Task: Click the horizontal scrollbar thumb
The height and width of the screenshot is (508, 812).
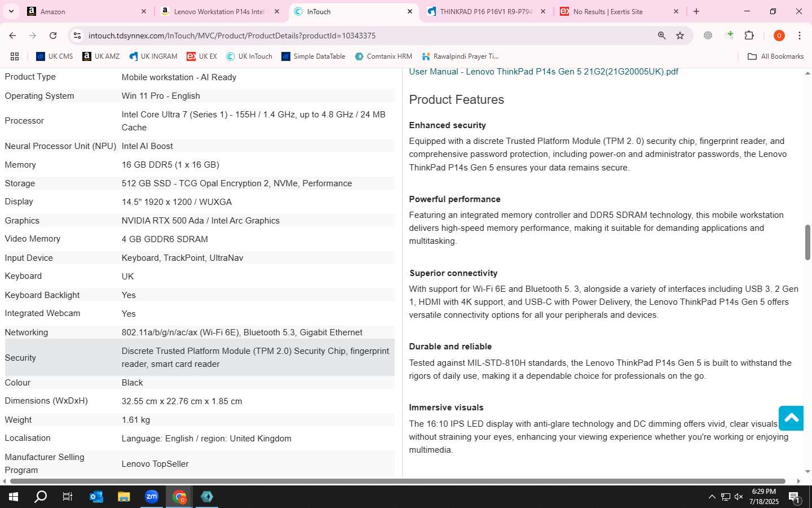Action: [398, 481]
